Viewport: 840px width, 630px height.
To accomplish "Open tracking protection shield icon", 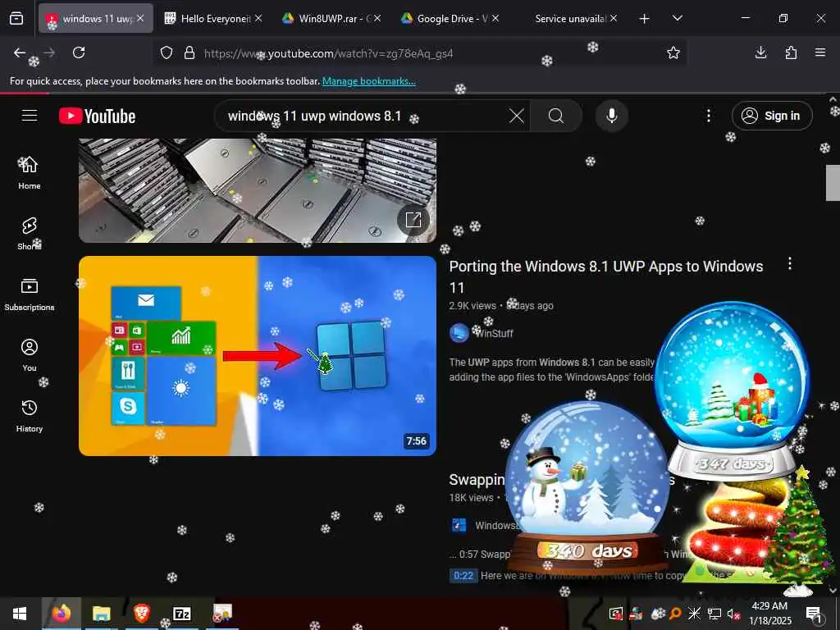I will 167,53.
